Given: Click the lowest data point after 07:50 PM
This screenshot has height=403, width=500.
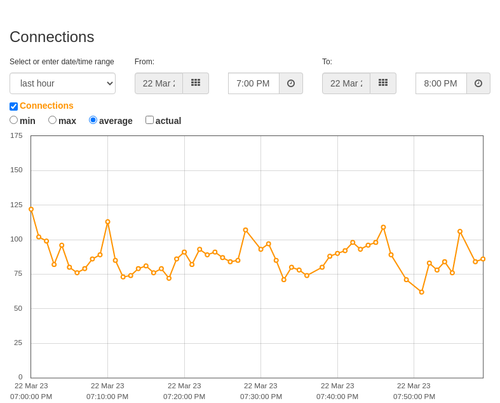Looking at the screenshot, I should click(x=422, y=292).
